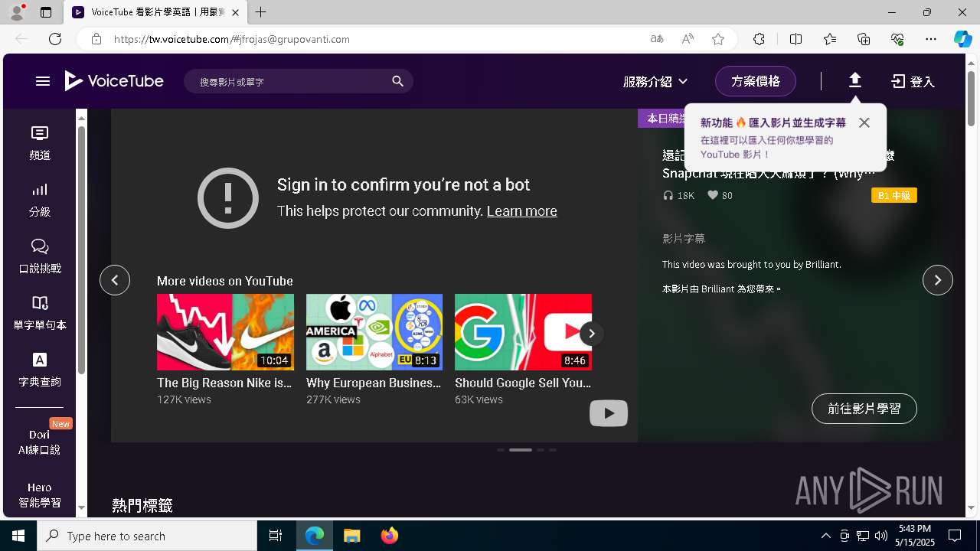Screen dimensions: 980x551
Task: Open a new browser tab
Action: point(261,12)
